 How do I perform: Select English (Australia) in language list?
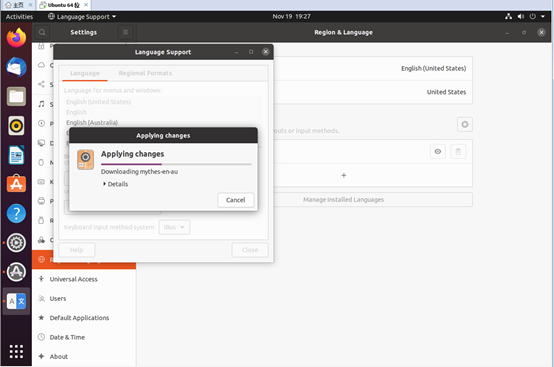point(92,123)
